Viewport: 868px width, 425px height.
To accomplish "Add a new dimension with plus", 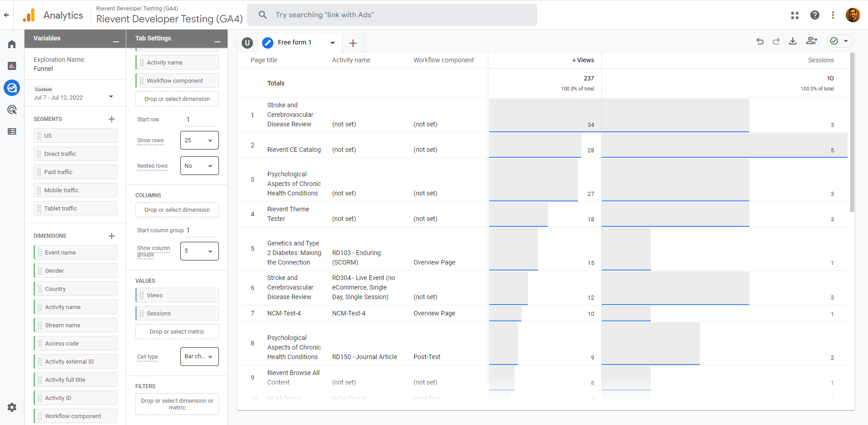I will [x=112, y=236].
